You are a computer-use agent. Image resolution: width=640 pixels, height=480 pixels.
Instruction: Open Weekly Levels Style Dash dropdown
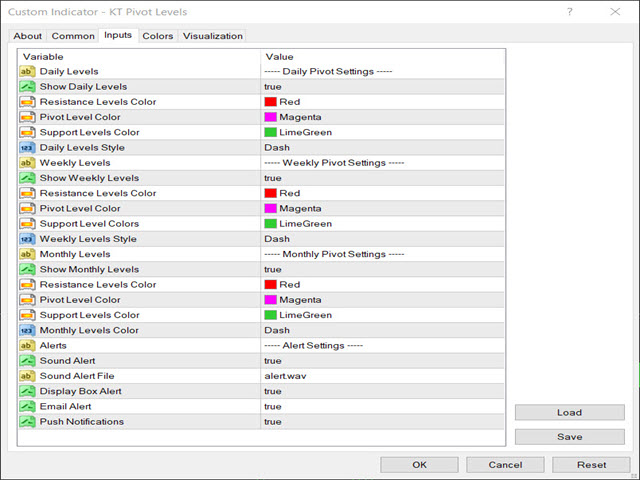point(382,239)
